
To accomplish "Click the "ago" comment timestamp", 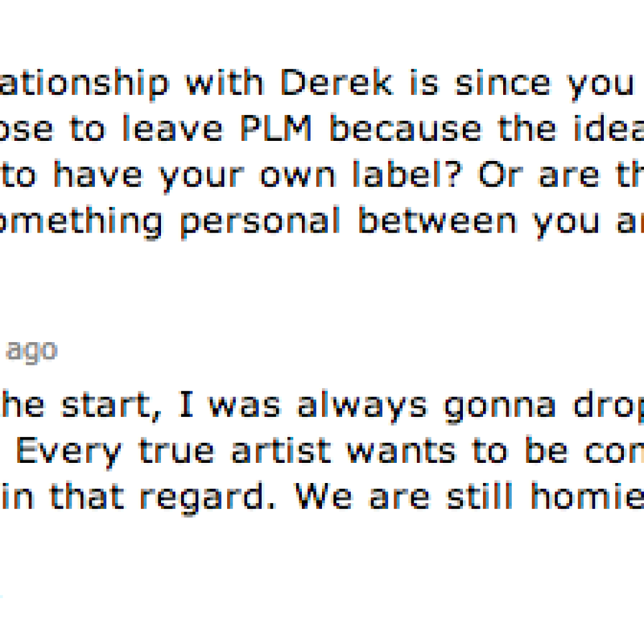I will pyautogui.click(x=31, y=351).
